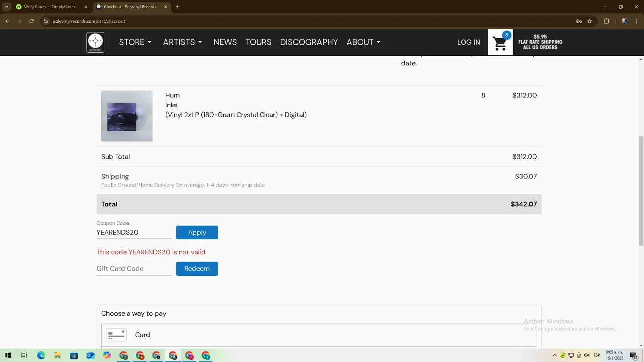Focus the Gift Card Code field

134,268
